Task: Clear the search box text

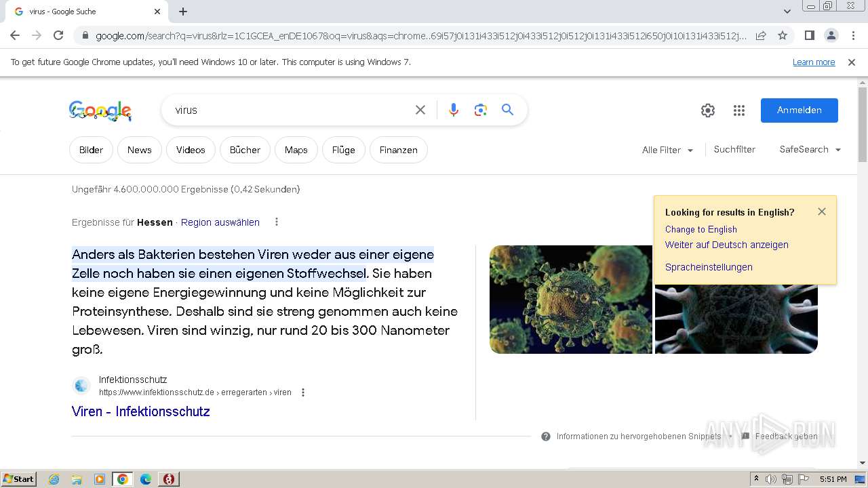Action: [x=420, y=110]
